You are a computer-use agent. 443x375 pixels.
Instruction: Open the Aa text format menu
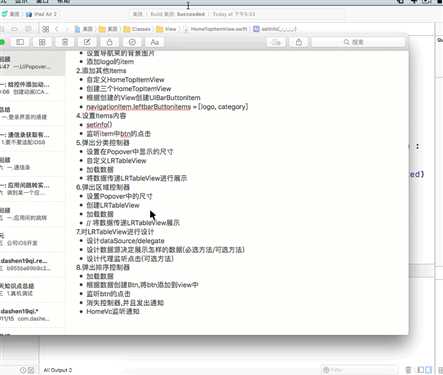click(155, 42)
